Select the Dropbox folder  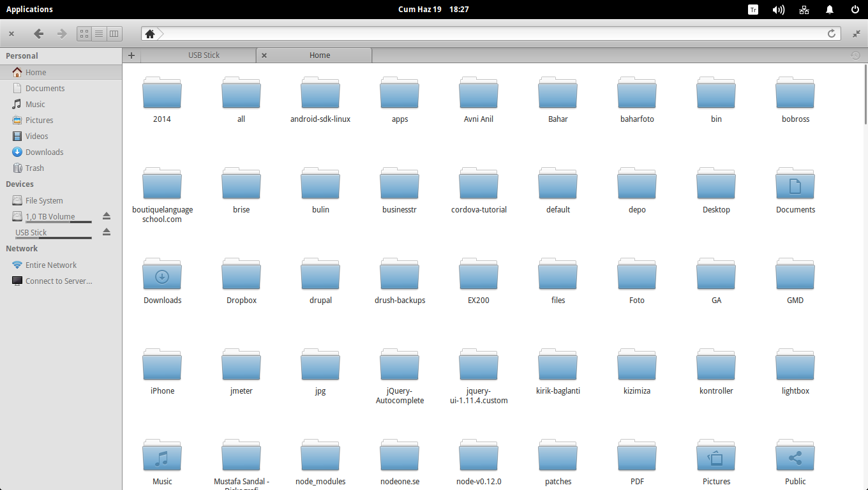tap(241, 281)
